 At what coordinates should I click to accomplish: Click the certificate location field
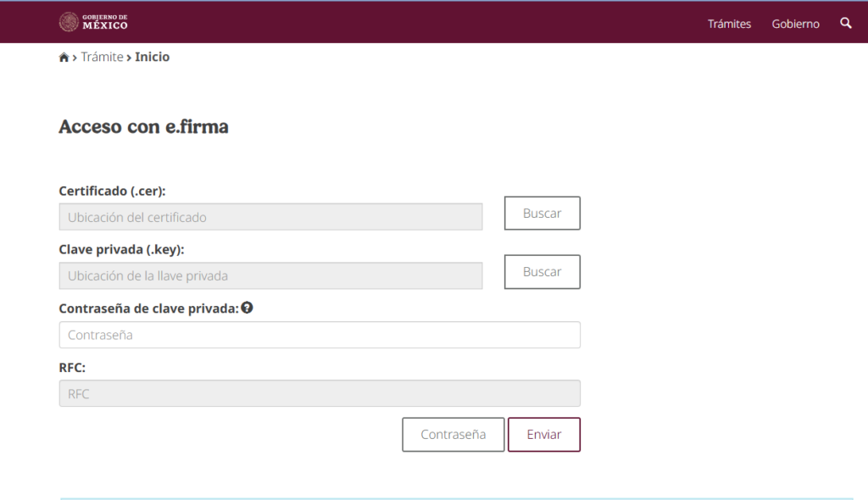click(x=270, y=217)
